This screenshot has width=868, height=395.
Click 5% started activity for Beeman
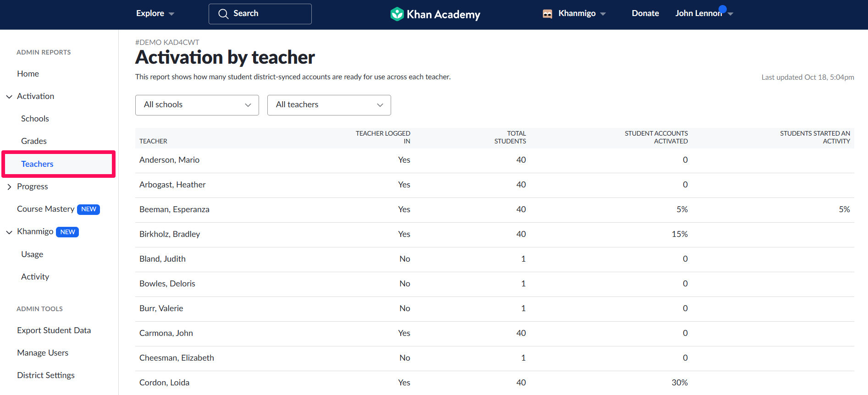844,209
